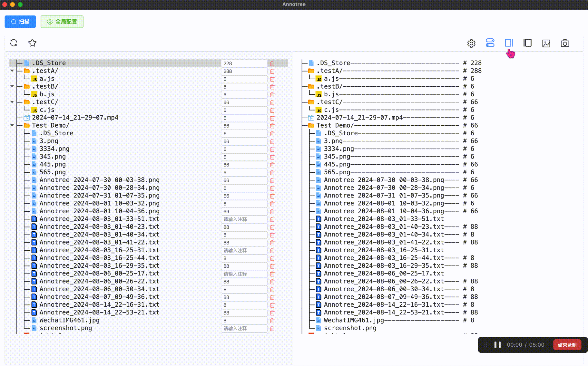This screenshot has height=366, width=588.
Task: Delete the annotation for WechatIMG461.jpg
Action: point(272,321)
